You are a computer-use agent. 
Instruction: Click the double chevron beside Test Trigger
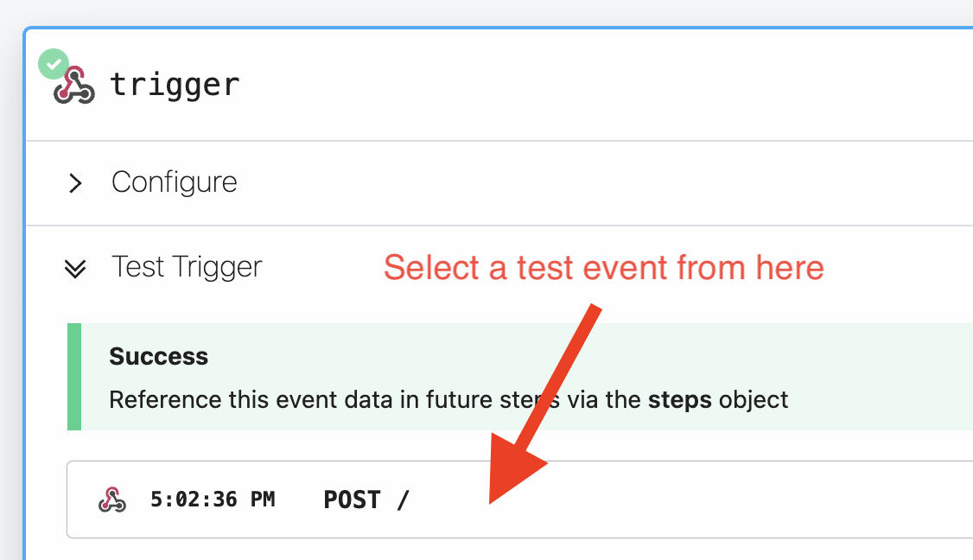pos(75,269)
